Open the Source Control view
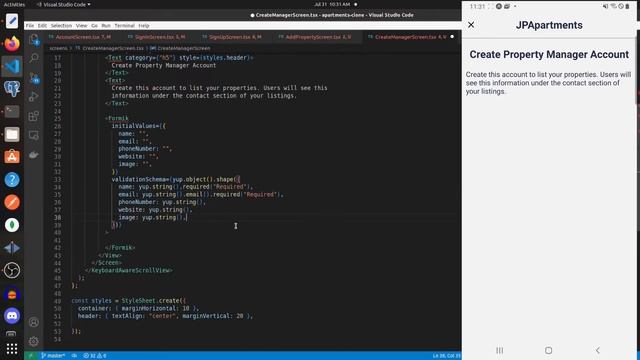Screen dimensions: 640x360 point(34,78)
